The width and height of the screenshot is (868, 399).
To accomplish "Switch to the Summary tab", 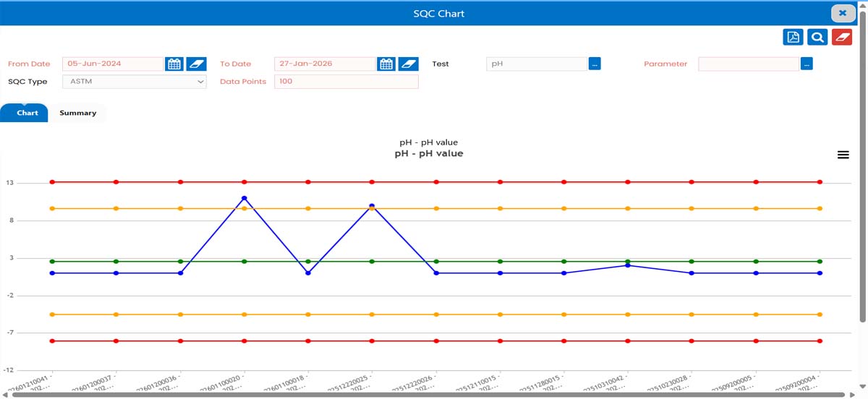I will (78, 113).
